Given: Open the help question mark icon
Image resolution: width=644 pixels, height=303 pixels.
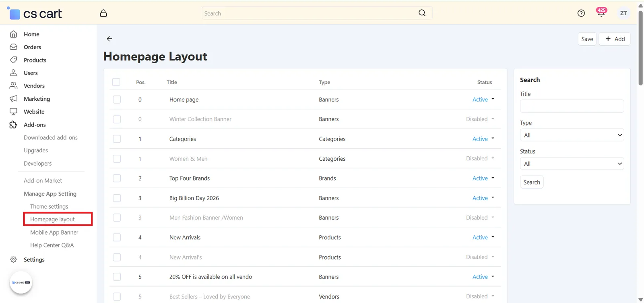Looking at the screenshot, I should (581, 13).
